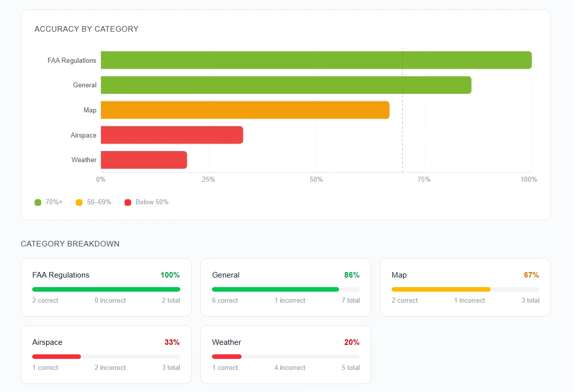Click the Weather red chart bar
This screenshot has width=574, height=392.
pos(144,160)
